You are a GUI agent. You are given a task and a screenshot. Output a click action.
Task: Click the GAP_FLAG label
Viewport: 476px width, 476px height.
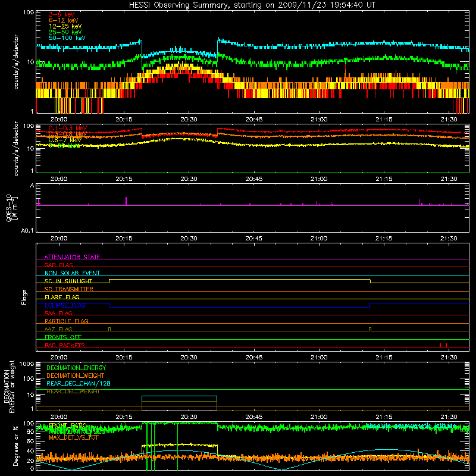(x=58, y=265)
